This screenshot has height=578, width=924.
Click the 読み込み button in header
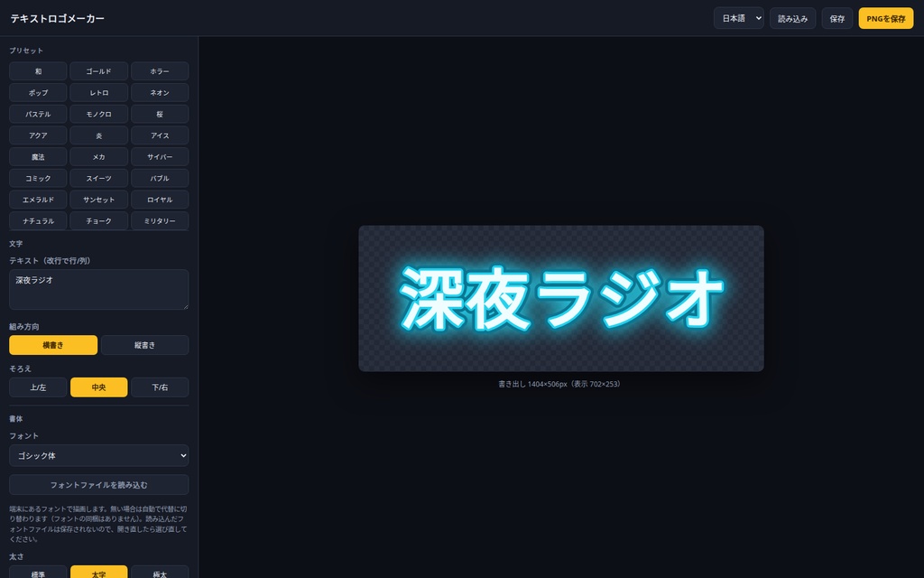click(792, 18)
